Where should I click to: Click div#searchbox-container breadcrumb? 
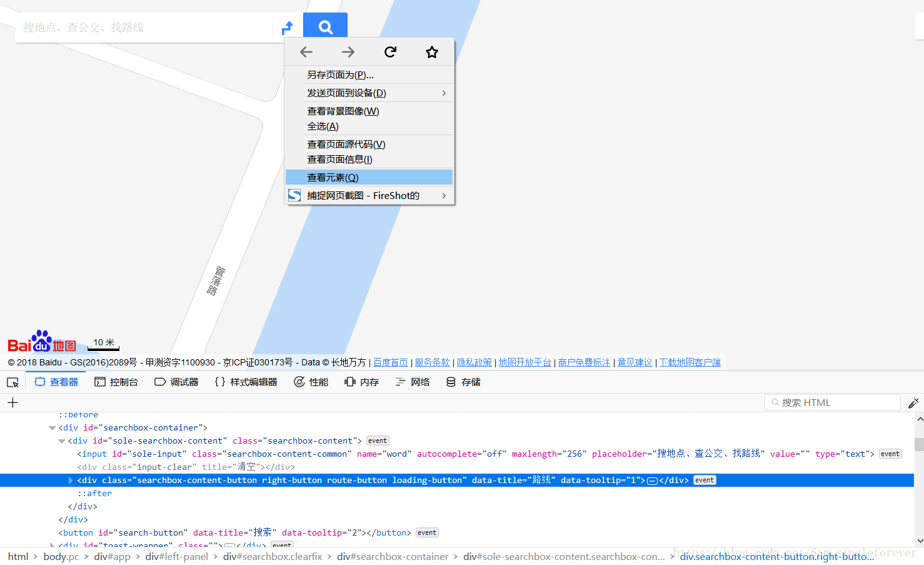pyautogui.click(x=393, y=556)
